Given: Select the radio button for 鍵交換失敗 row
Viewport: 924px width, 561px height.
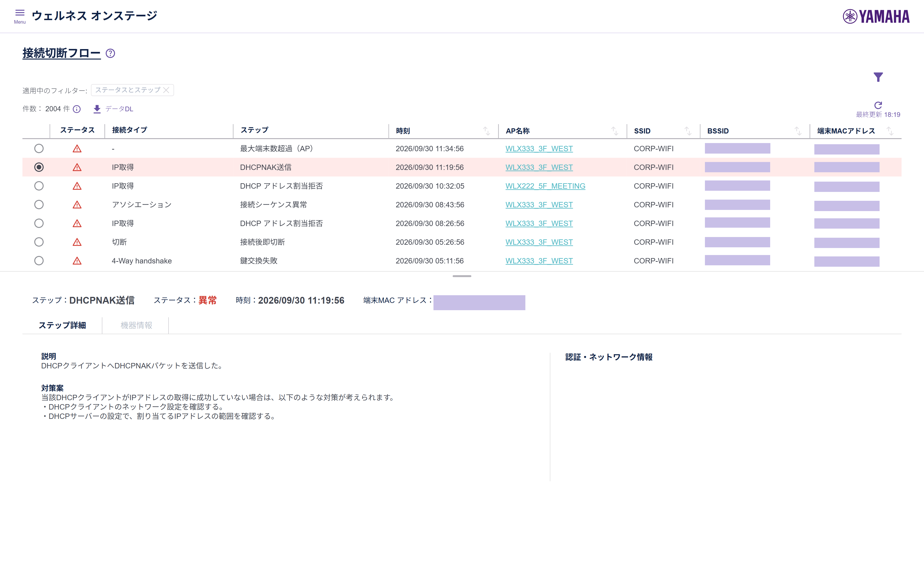Looking at the screenshot, I should (39, 261).
